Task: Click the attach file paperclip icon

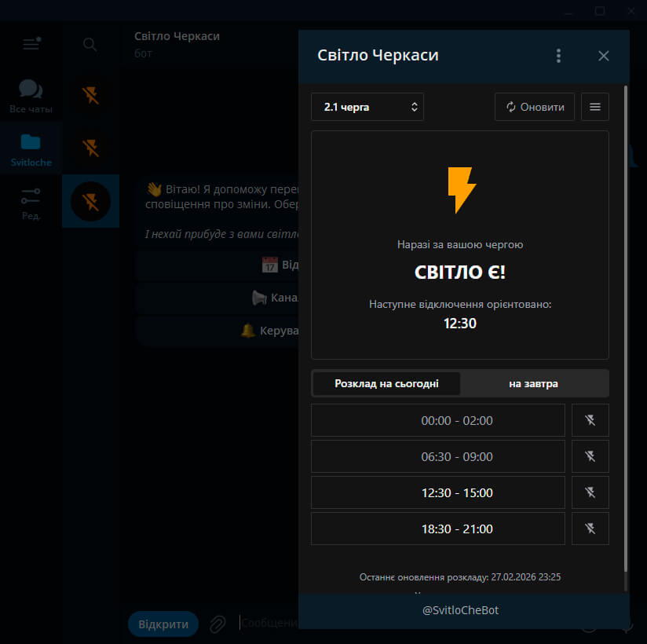Action: point(217,624)
